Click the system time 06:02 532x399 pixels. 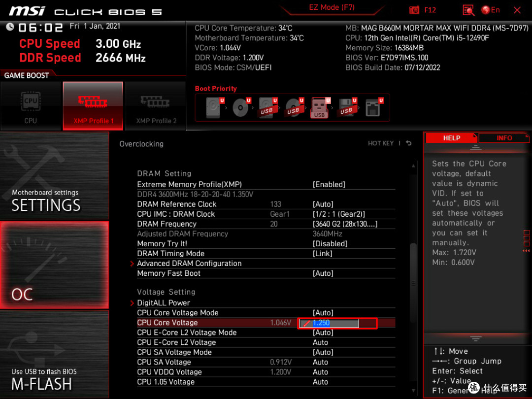tap(40, 28)
